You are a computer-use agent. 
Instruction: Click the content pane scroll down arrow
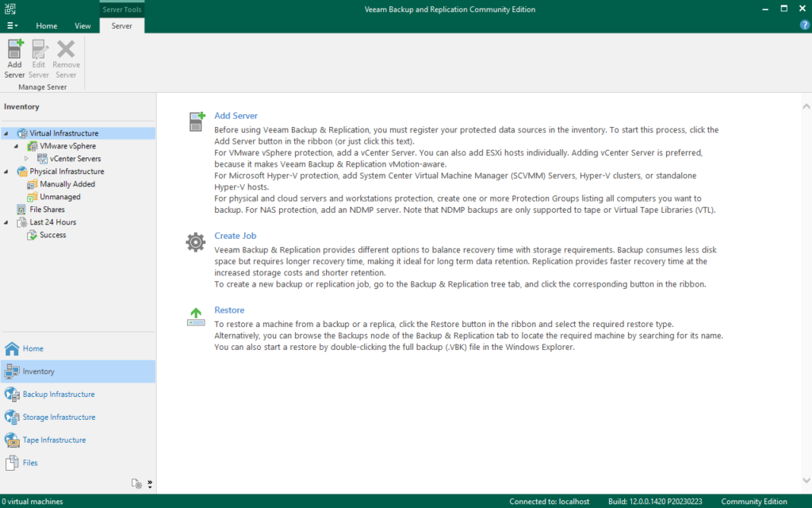(806, 480)
